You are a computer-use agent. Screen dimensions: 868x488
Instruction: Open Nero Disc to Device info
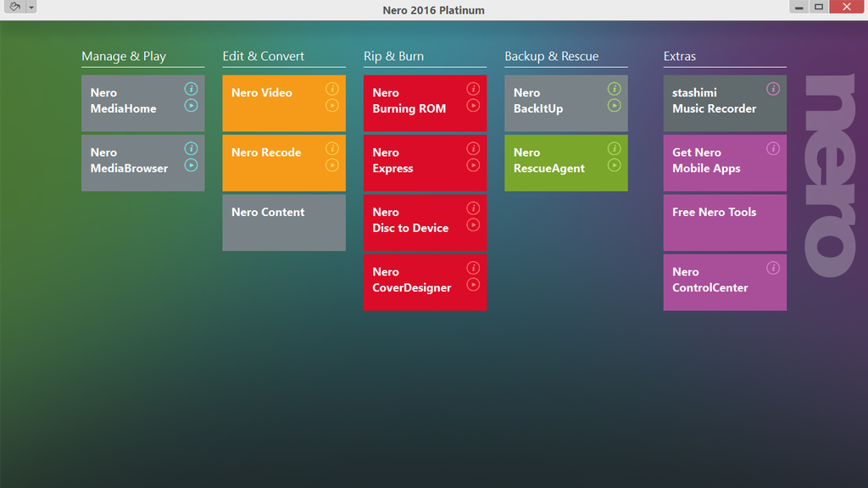pos(473,208)
